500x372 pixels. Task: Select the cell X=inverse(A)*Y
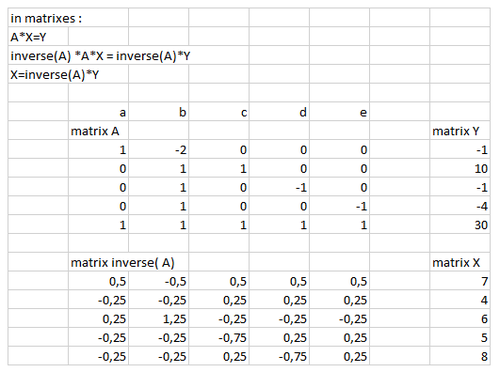tap(68, 74)
